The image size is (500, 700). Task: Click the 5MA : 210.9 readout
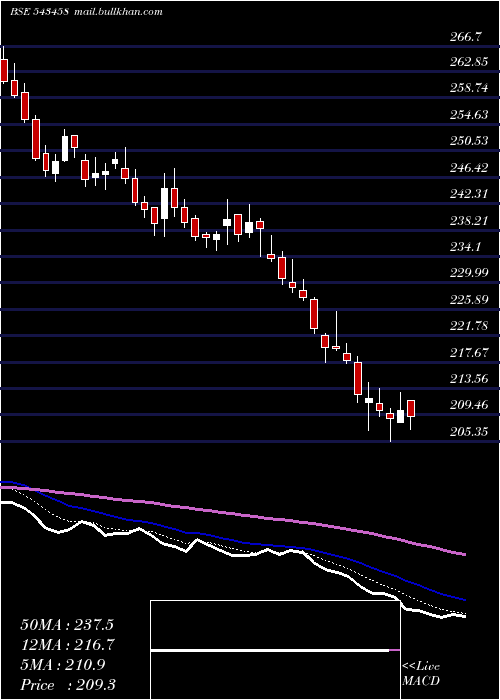pyautogui.click(x=62, y=665)
